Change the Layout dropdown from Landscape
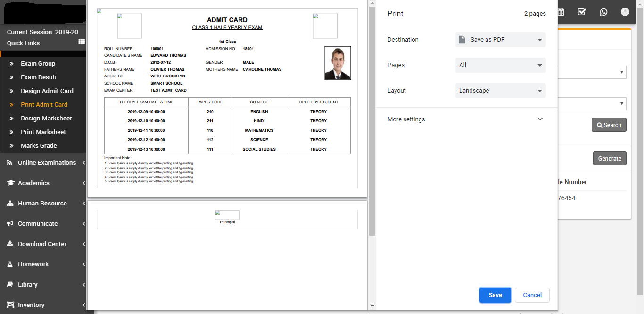 click(x=500, y=91)
